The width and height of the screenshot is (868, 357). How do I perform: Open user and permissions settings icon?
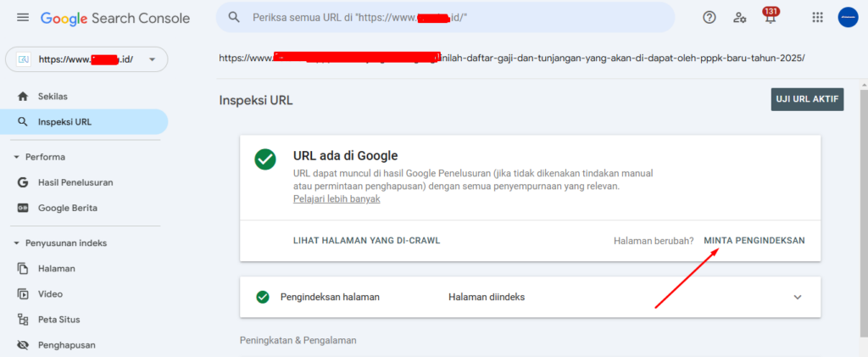(x=739, y=18)
